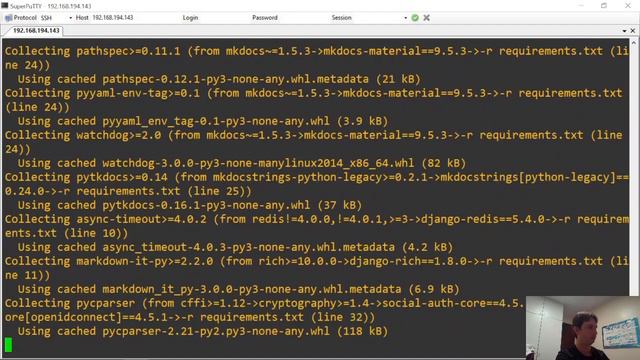Click the green connect checkmark icon
Image resolution: width=640 pixels, height=360 pixels.
(415, 18)
